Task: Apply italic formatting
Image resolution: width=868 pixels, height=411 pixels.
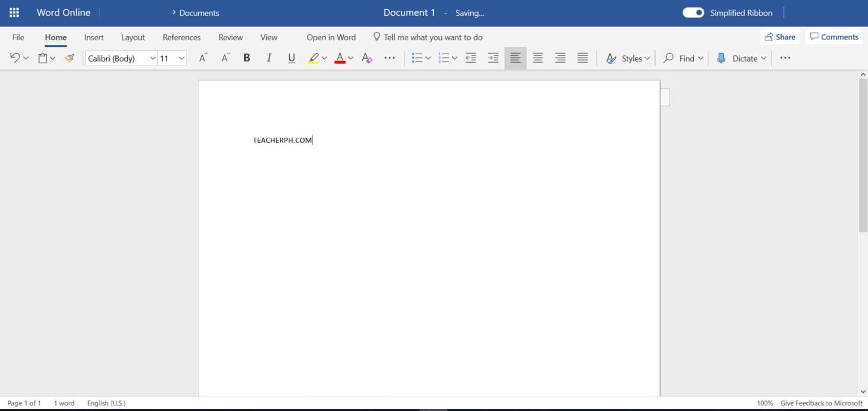Action: (269, 58)
